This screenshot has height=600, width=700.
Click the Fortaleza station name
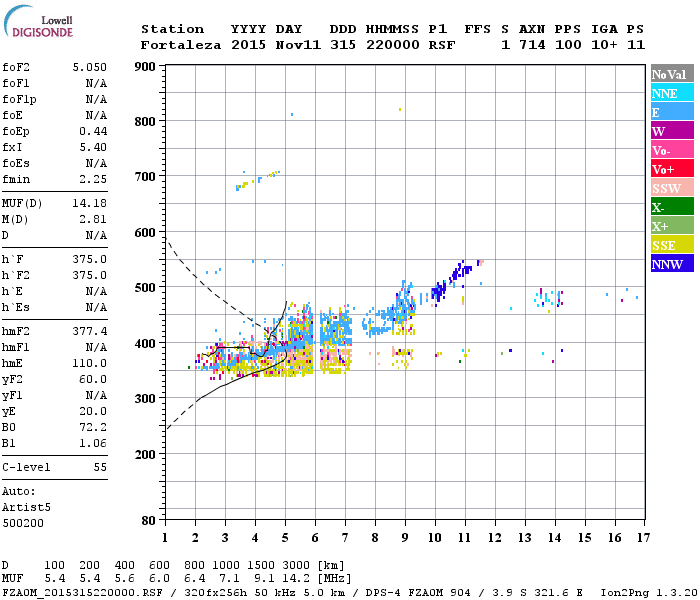click(x=181, y=45)
